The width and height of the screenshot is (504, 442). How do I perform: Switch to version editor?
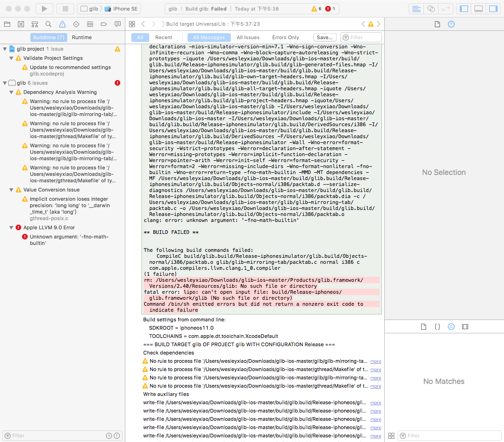pyautogui.click(x=446, y=9)
